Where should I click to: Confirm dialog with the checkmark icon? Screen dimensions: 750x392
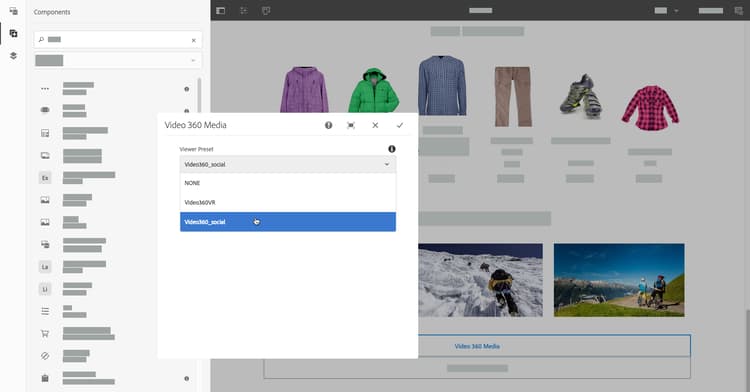click(x=399, y=125)
